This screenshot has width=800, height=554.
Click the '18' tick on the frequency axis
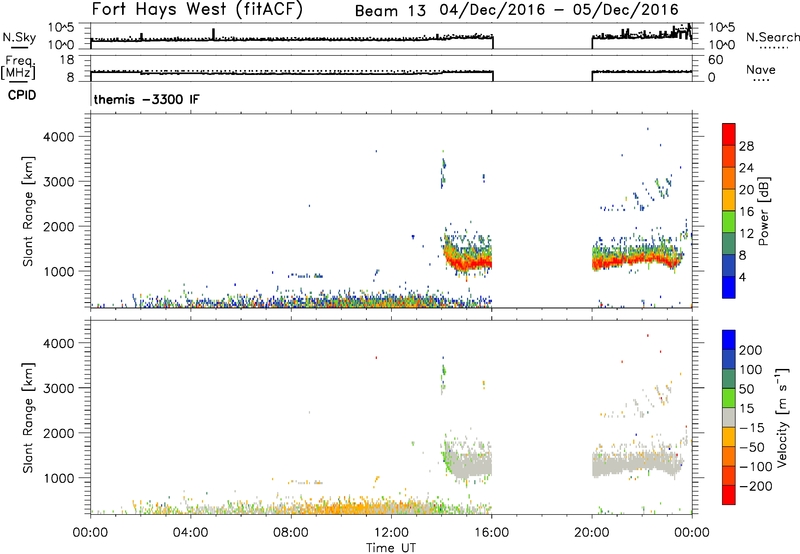[67, 60]
